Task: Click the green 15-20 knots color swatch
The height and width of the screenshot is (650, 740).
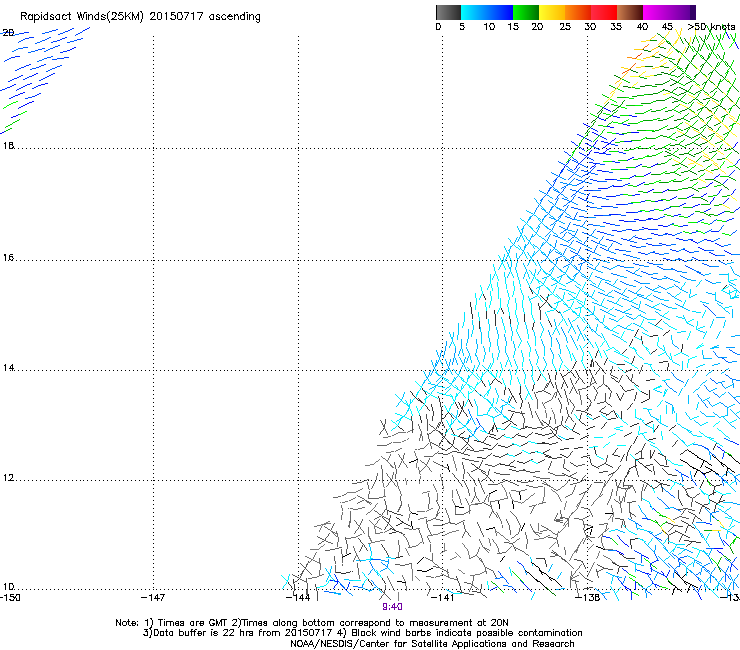Action: click(x=526, y=12)
